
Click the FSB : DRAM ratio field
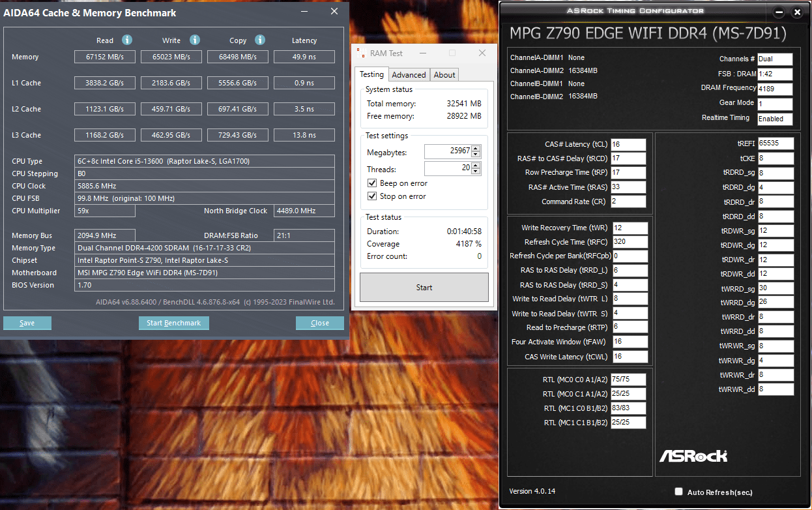(x=775, y=74)
